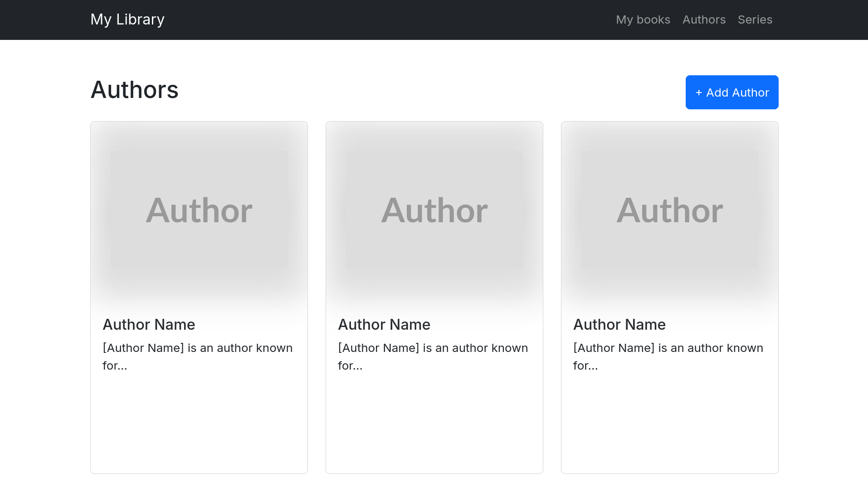Click the plus sign on Add Author
Screen dimensions: 868x488
click(x=698, y=93)
